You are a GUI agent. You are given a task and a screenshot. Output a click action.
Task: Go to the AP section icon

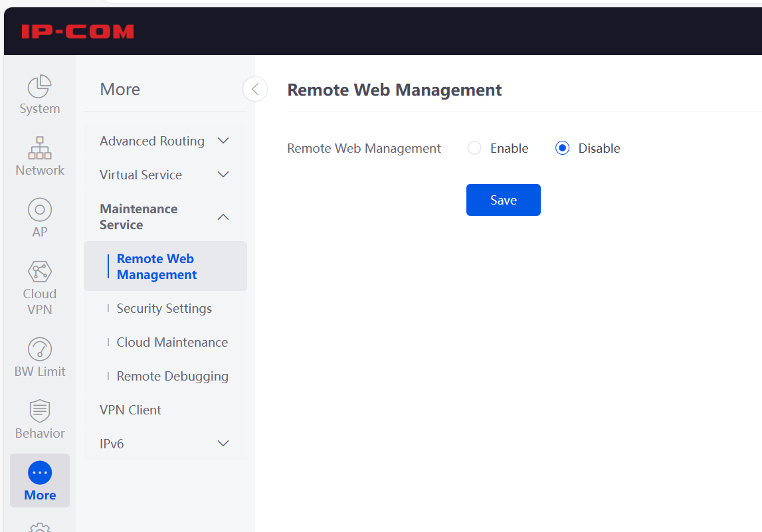point(39,209)
